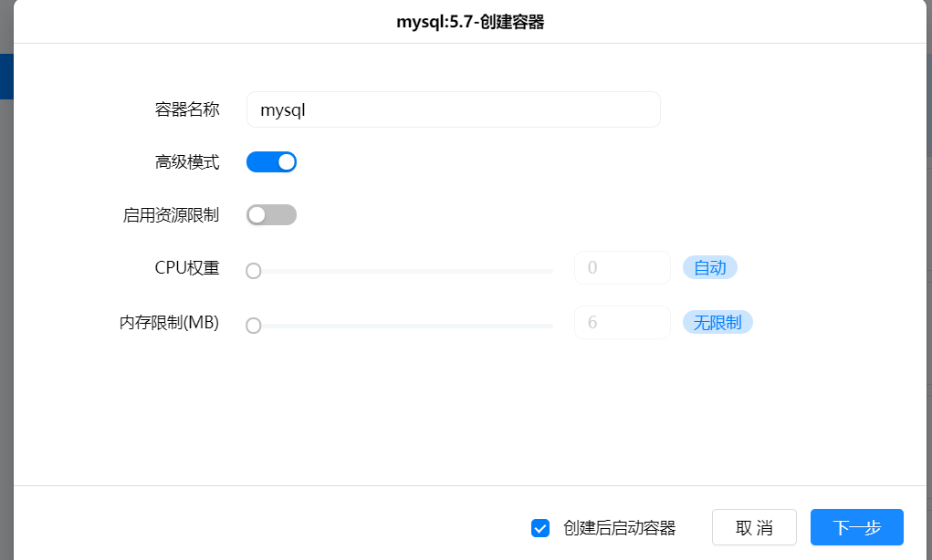Image resolution: width=932 pixels, height=560 pixels.
Task: Click the 内存限制(MB) label text
Action: coord(170,323)
